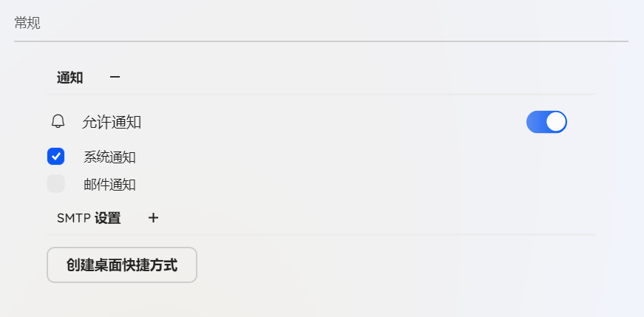
Task: Expand SMTP 设置 with the plus icon
Action: pyautogui.click(x=153, y=218)
